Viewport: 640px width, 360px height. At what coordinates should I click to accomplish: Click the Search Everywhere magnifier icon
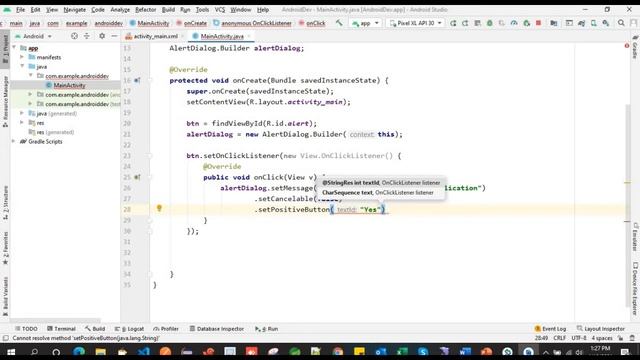[621, 23]
